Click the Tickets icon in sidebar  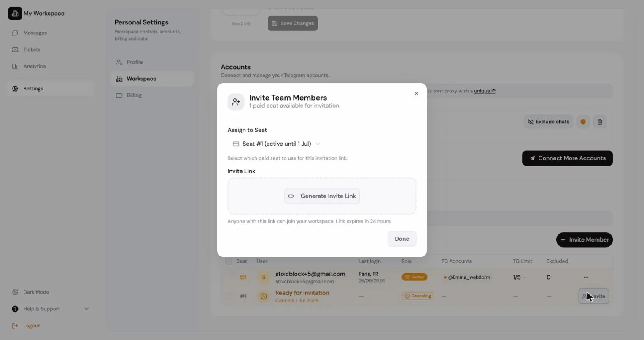tap(15, 49)
